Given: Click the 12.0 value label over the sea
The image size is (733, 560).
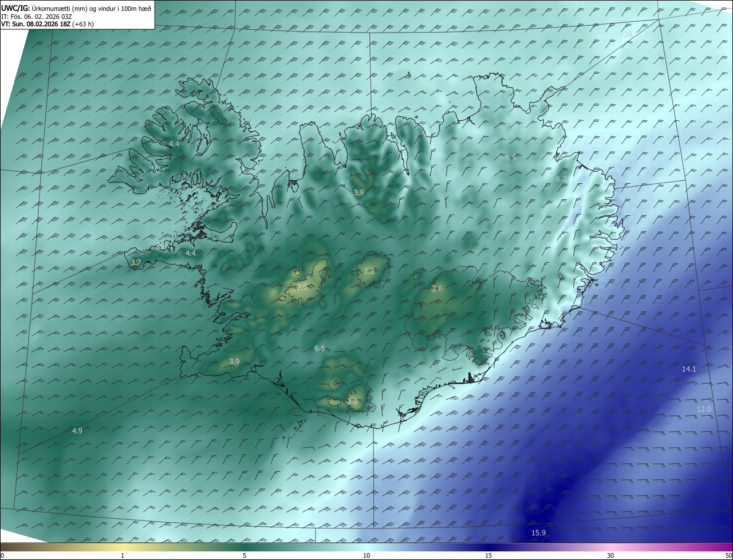Looking at the screenshot, I should click(x=704, y=409).
